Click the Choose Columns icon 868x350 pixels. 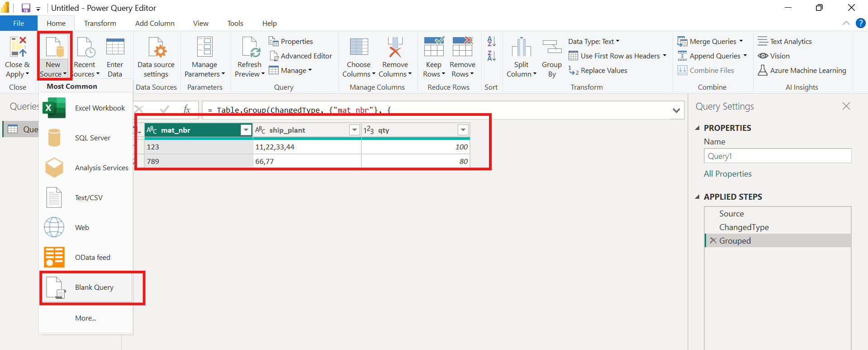click(359, 47)
